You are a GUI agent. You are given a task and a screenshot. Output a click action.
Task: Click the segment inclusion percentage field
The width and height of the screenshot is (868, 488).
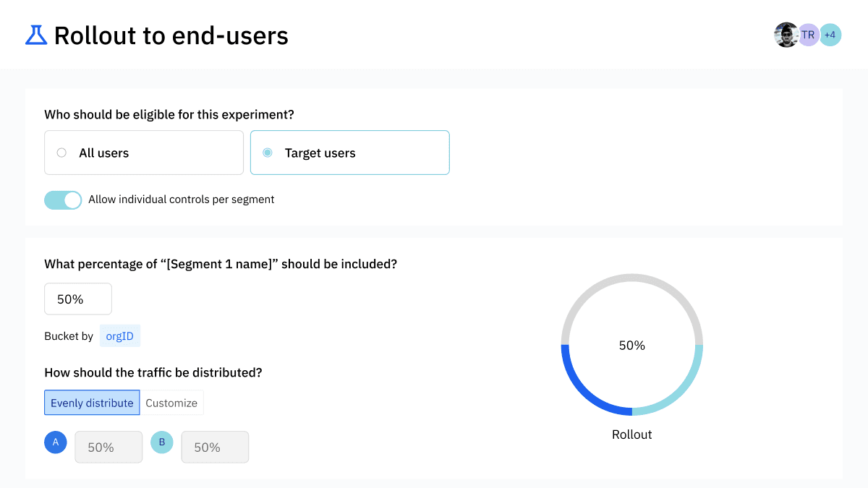[78, 299]
